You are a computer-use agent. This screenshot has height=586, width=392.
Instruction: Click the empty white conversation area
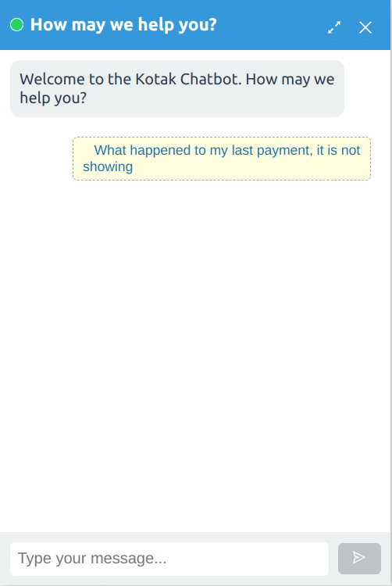pos(194,355)
